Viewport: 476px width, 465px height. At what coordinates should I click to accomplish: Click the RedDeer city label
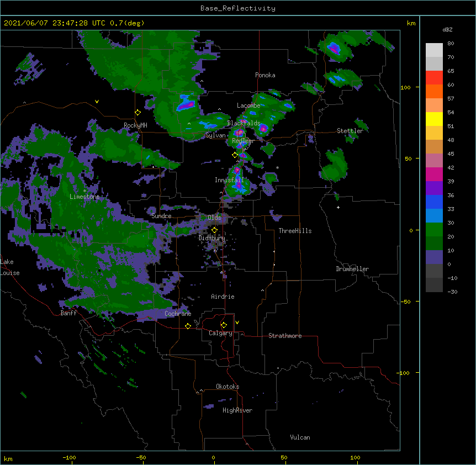[243, 141]
